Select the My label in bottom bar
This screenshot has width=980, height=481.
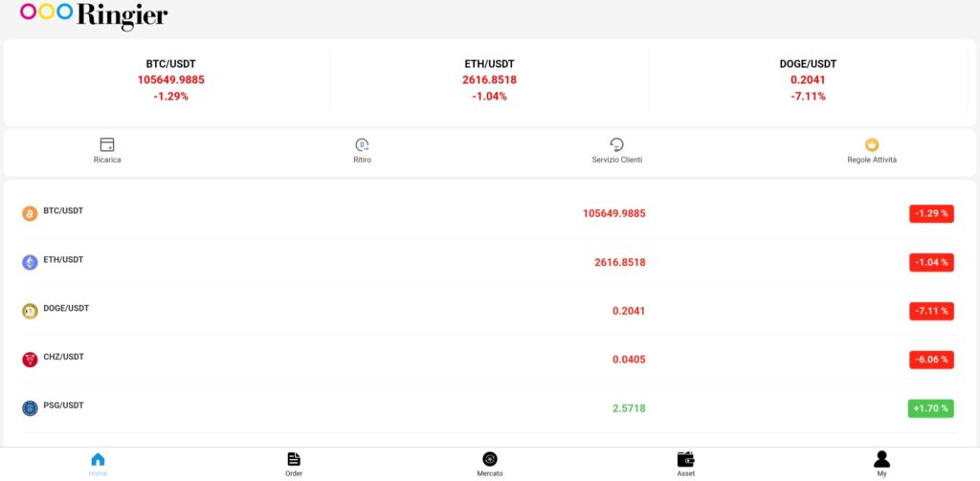click(x=881, y=473)
